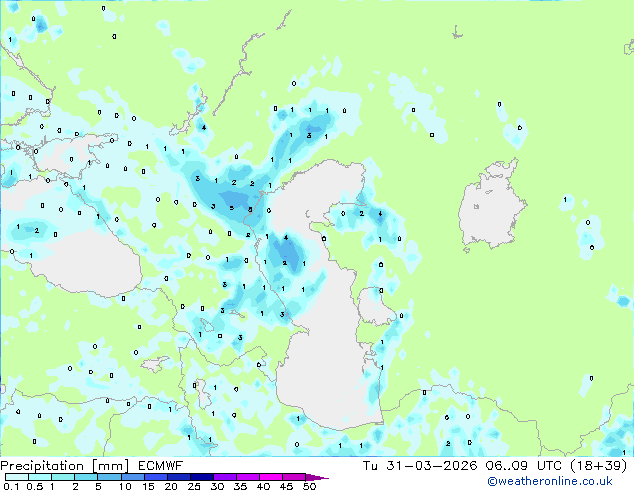Viewport: 634px width, 490px height.
Task: Click the '30' legend value label
Action: tap(217, 486)
